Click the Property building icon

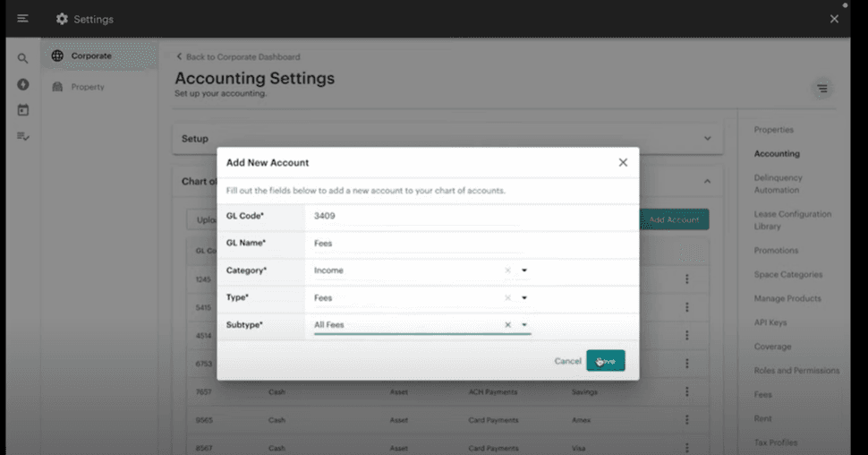point(57,87)
